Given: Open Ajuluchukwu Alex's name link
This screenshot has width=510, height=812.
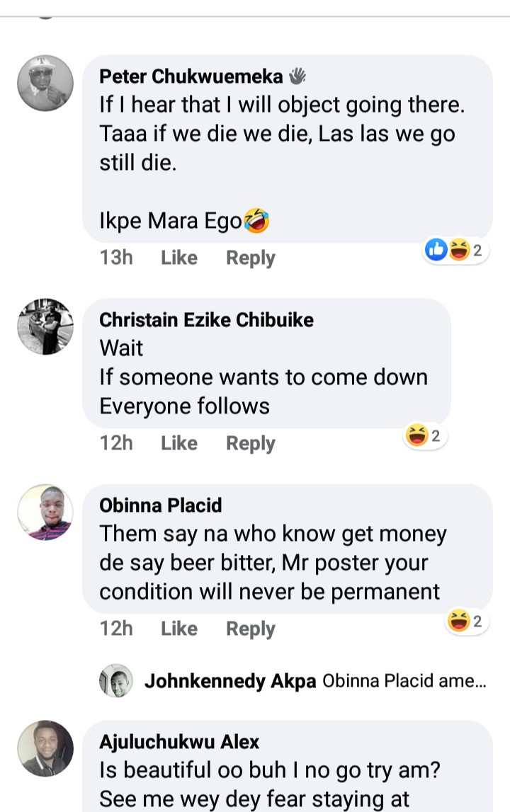Looking at the screenshot, I should 179,742.
